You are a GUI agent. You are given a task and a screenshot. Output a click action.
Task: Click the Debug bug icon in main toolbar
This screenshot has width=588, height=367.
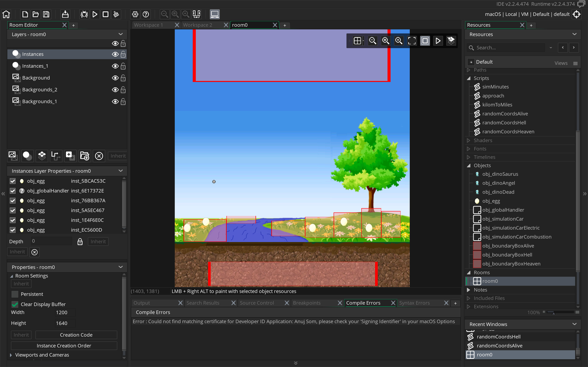pyautogui.click(x=84, y=14)
